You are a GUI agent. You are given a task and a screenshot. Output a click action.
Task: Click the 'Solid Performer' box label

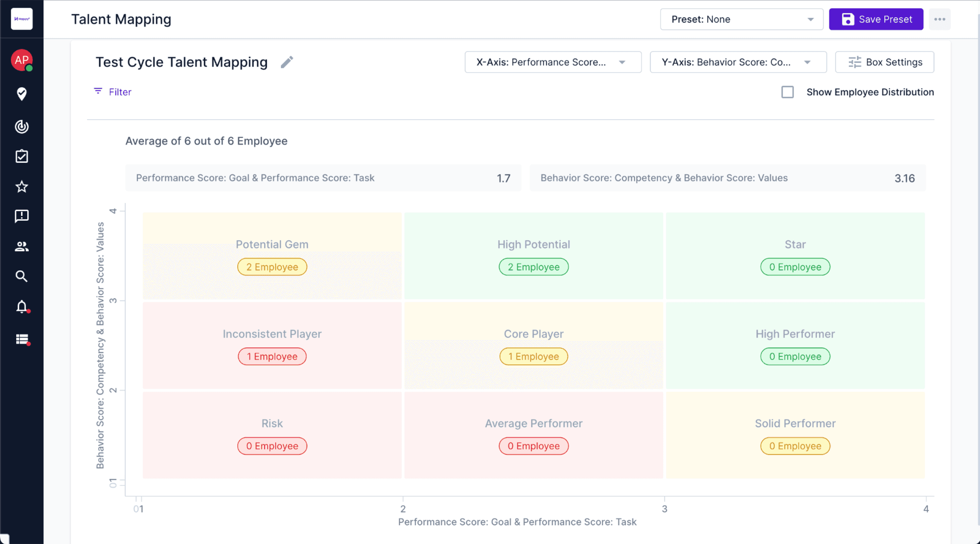coord(795,423)
